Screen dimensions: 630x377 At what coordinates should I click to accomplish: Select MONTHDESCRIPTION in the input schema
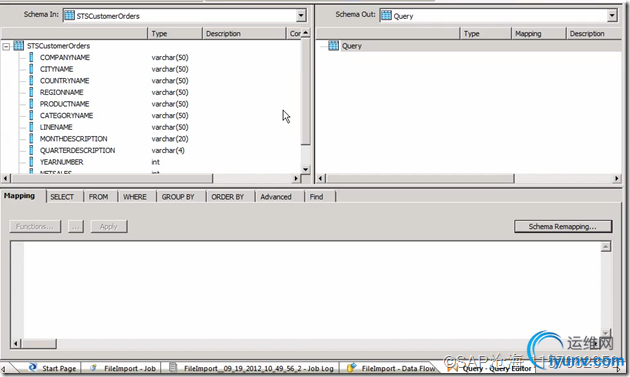(x=74, y=139)
